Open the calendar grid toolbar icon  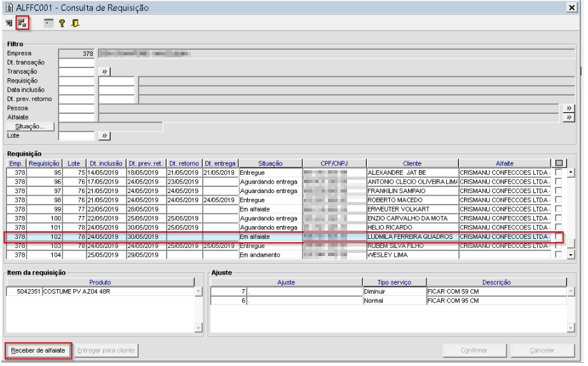click(x=48, y=24)
